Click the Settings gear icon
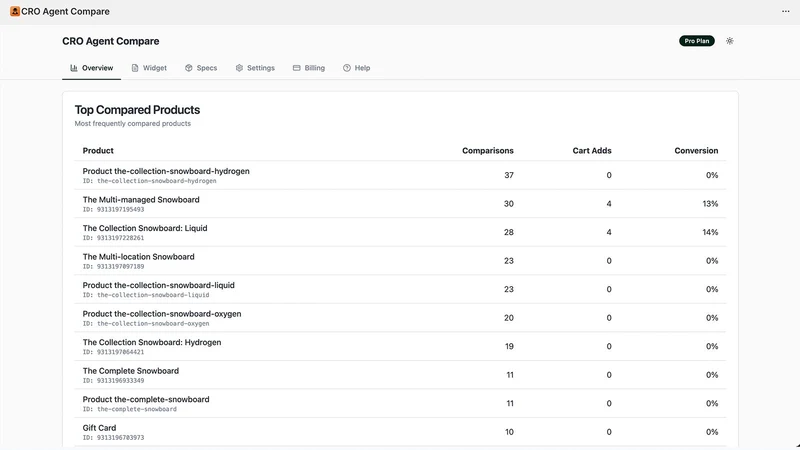800x450 pixels. (239, 68)
